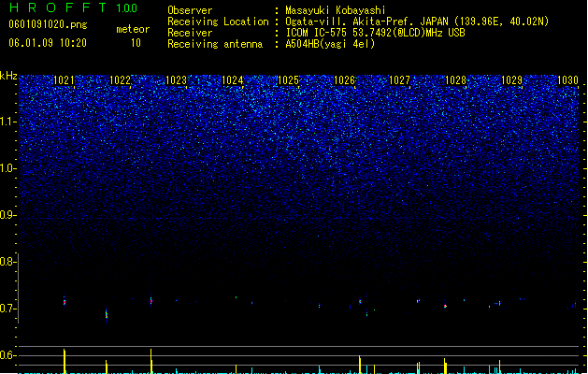Click the meteor echo below 1022
Screen dimensions: 588x374
click(107, 314)
